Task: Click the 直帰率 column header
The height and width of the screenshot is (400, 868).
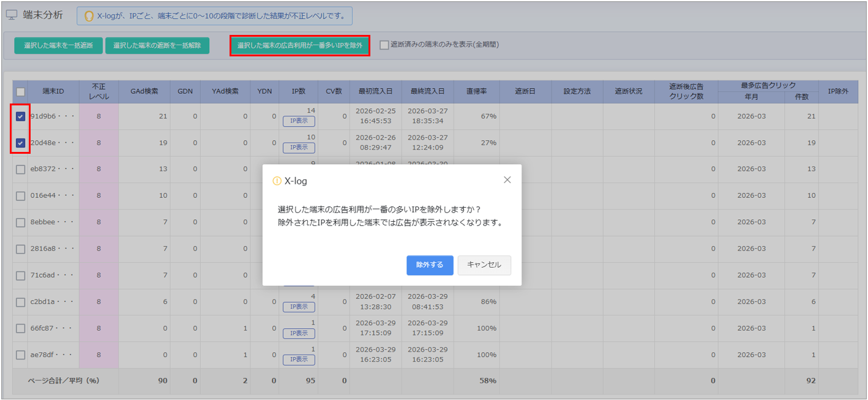Action: (476, 91)
